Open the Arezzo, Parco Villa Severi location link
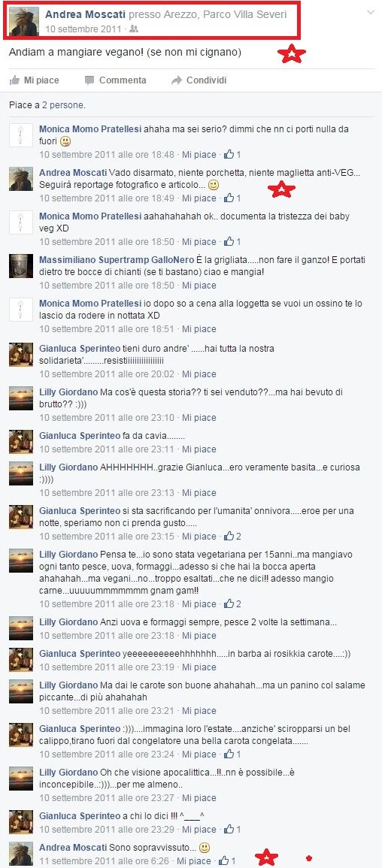 pos(226,15)
